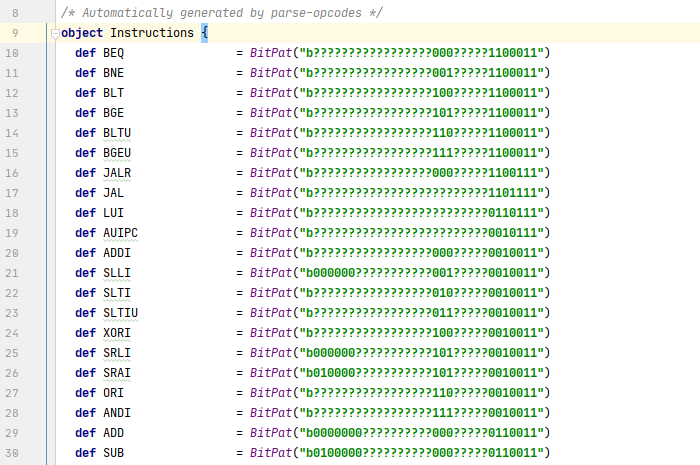Click the SLTIU definition name
Screen dimensions: 700x465
(120, 313)
